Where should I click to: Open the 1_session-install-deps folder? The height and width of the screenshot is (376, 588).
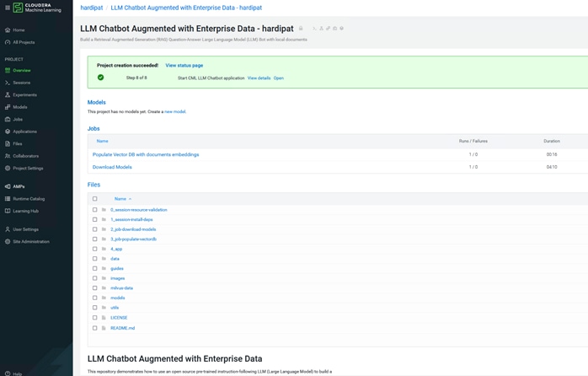tap(131, 220)
